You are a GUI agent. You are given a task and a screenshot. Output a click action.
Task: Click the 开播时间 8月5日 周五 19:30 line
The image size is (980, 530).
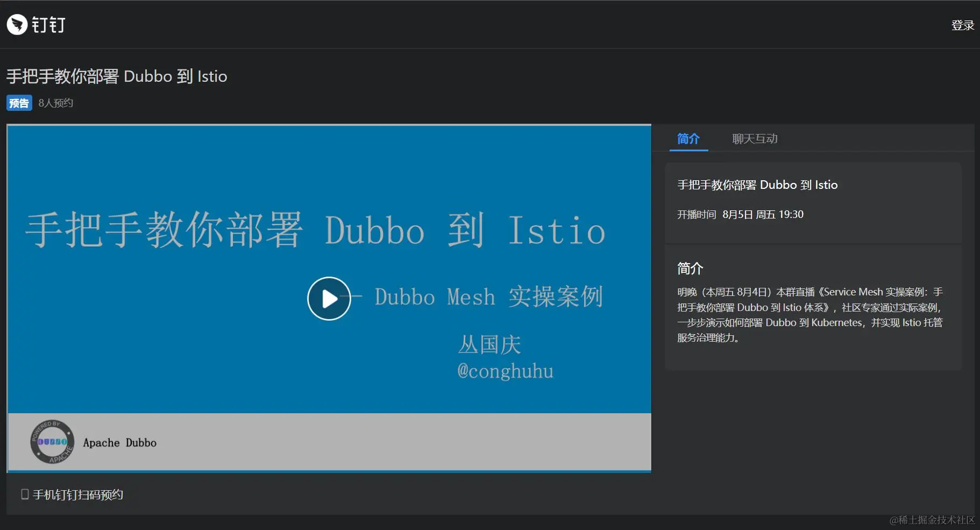point(740,214)
